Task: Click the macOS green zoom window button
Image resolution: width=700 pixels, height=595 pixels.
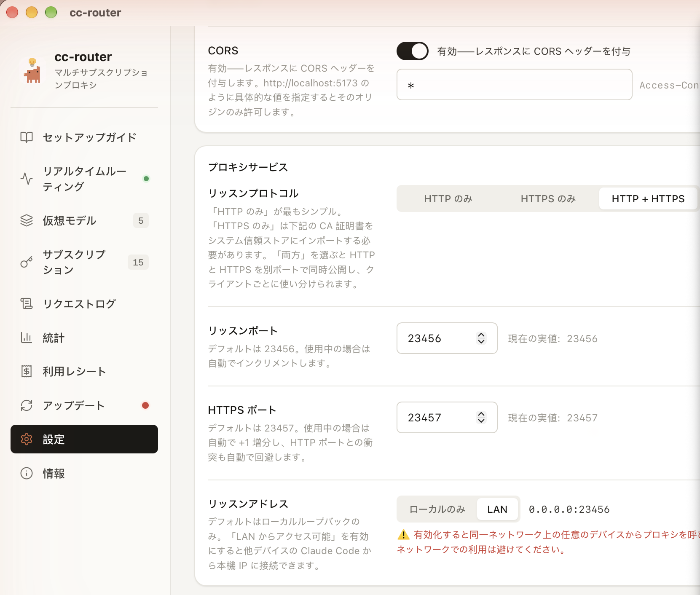Action: [51, 13]
